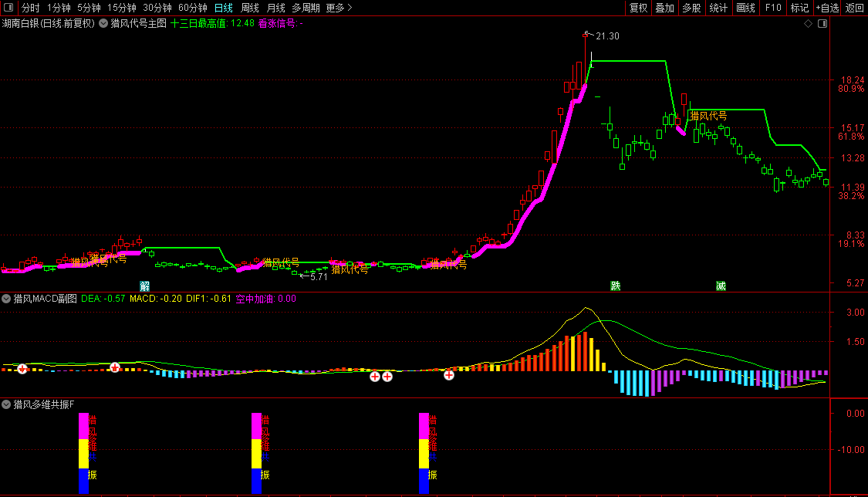Select the 周线 weekly period
This screenshot has width=868, height=497.
click(x=250, y=8)
